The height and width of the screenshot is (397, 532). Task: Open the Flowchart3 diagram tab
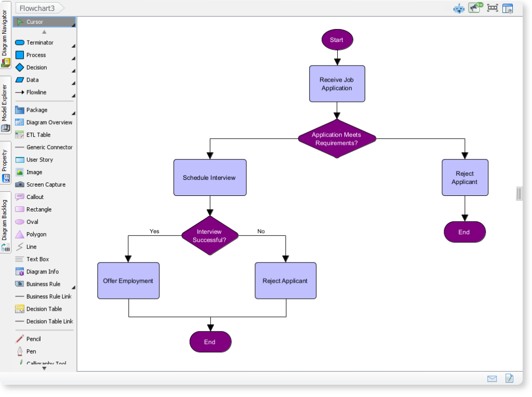(x=37, y=8)
